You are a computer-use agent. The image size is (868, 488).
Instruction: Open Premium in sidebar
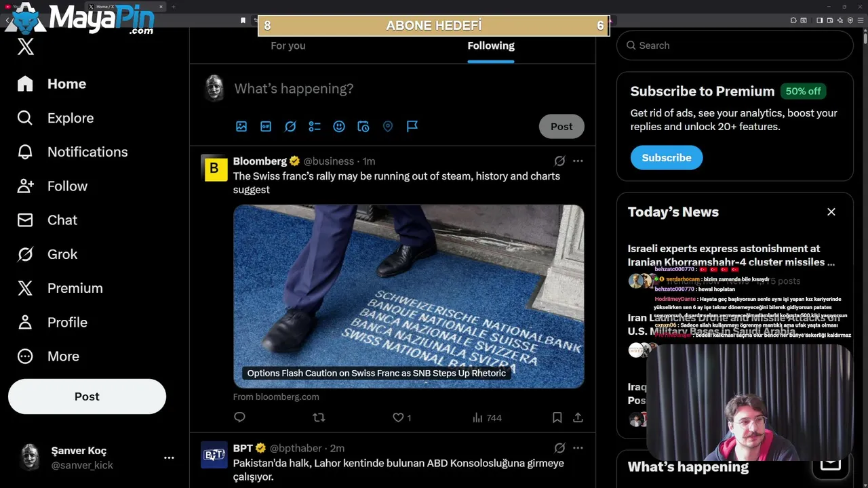[x=60, y=288]
